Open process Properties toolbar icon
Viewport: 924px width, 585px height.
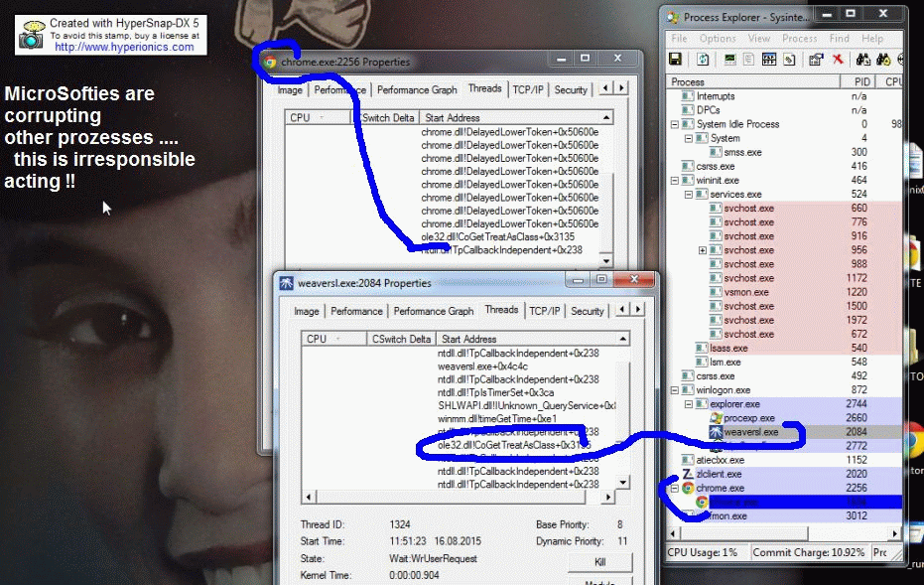pyautogui.click(x=816, y=59)
